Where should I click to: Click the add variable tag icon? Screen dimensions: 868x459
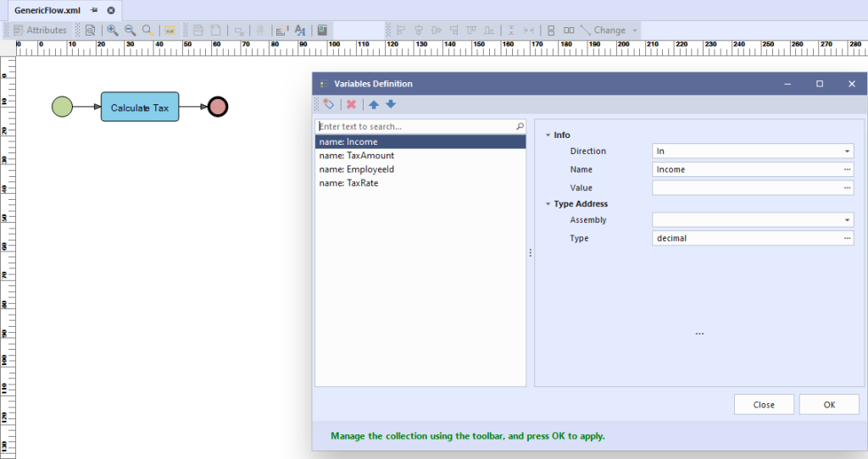tap(328, 104)
